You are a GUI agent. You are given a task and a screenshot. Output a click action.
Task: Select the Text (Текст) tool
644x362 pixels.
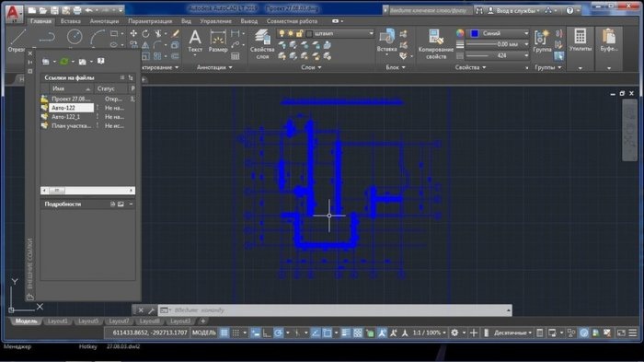[x=195, y=41]
